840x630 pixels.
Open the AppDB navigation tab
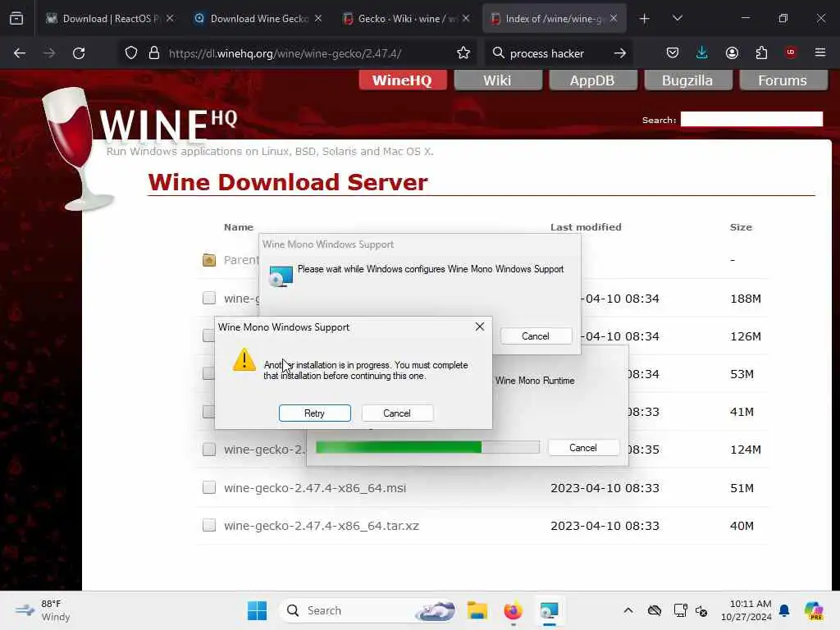click(x=592, y=80)
